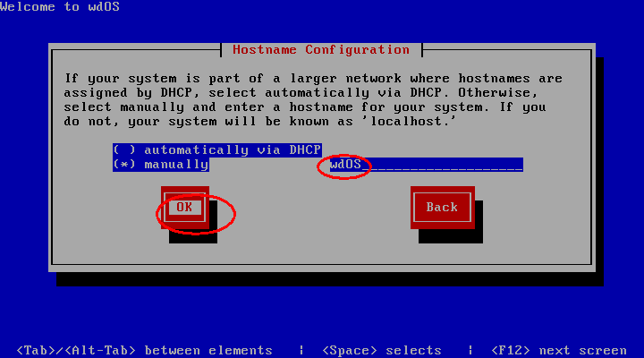Click the (*) marker beside manually
The height and width of the screenshot is (358, 644).
124,165
